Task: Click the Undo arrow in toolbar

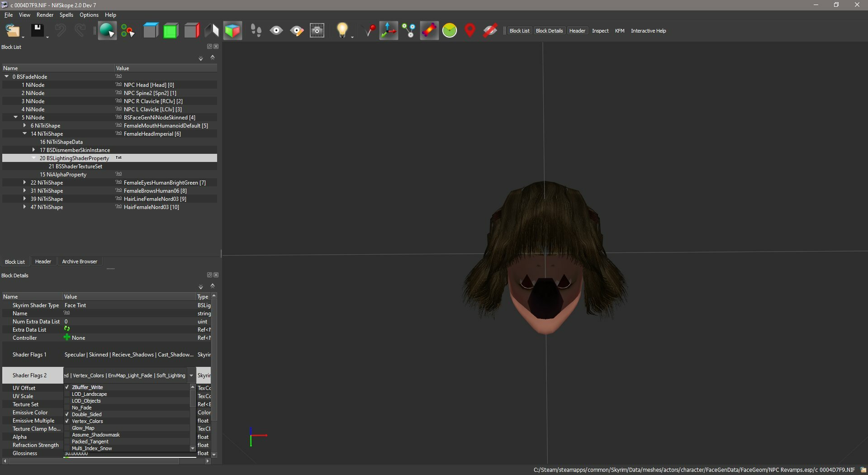Action: click(60, 30)
